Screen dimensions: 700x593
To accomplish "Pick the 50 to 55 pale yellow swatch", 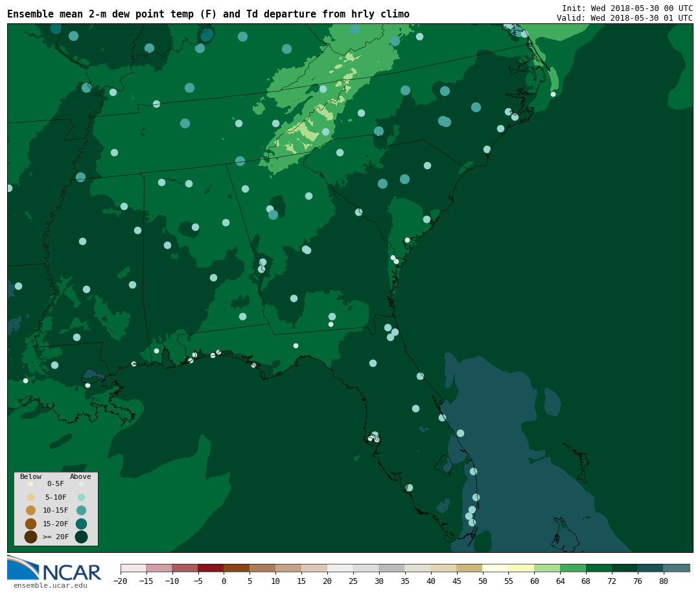I will point(496,568).
